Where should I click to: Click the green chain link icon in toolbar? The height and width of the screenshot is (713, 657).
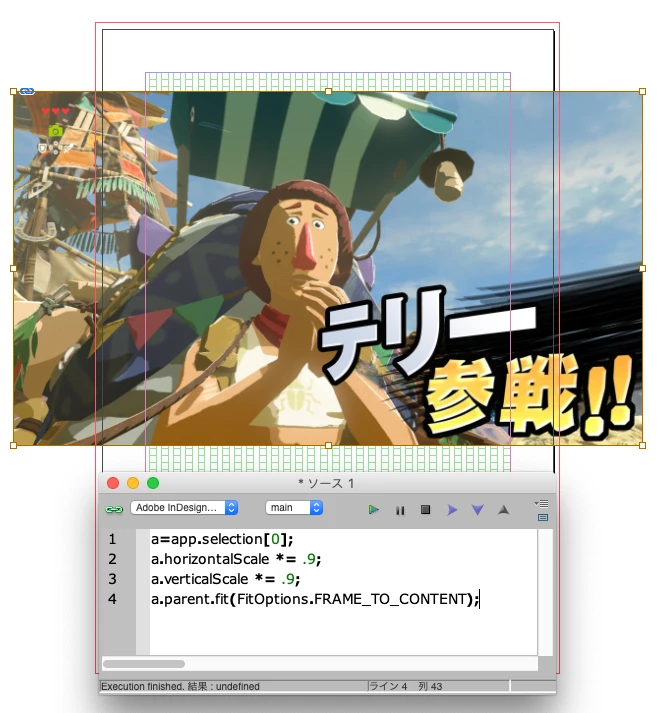coord(114,509)
